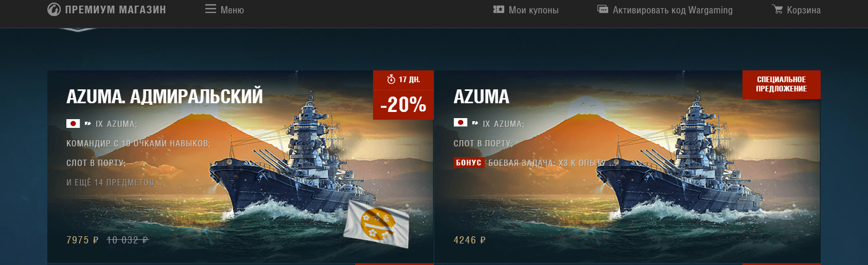Click the Japan flag in the Azuma card

click(460, 122)
